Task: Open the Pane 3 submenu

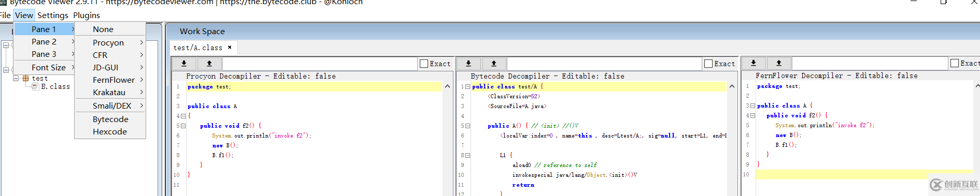Action: 45,54
